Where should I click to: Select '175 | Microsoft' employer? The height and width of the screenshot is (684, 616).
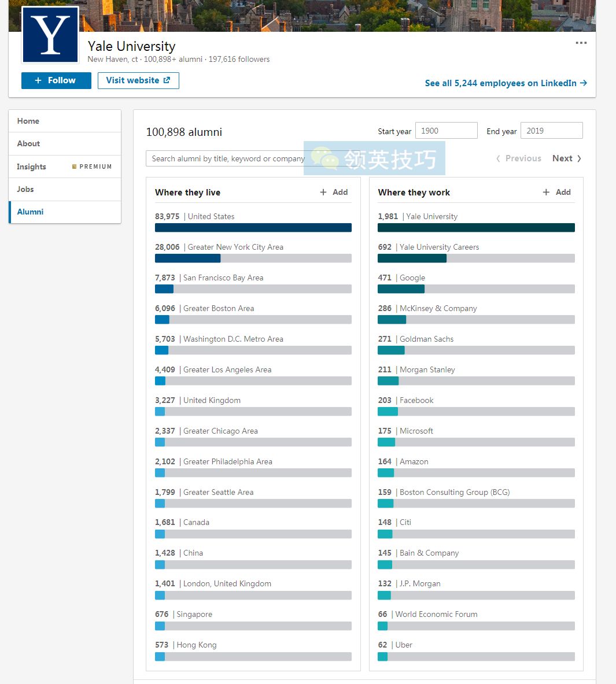(x=476, y=436)
